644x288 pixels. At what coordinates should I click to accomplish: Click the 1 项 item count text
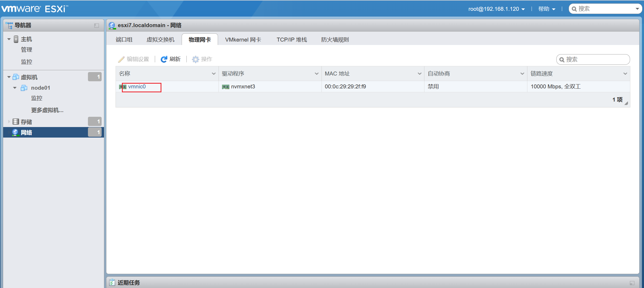point(617,100)
